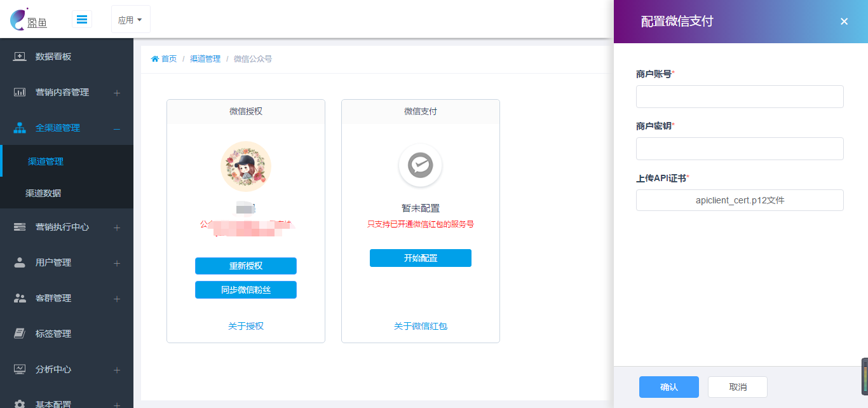
Task: Click 微信支付 card header
Action: [x=421, y=111]
